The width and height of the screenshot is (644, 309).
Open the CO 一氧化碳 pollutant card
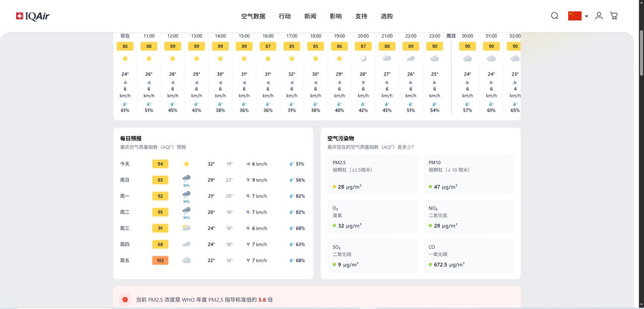pyautogui.click(x=469, y=256)
